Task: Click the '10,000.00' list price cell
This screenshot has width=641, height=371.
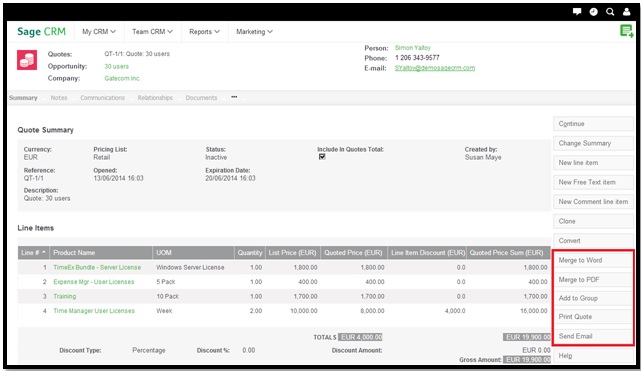Action: point(304,311)
